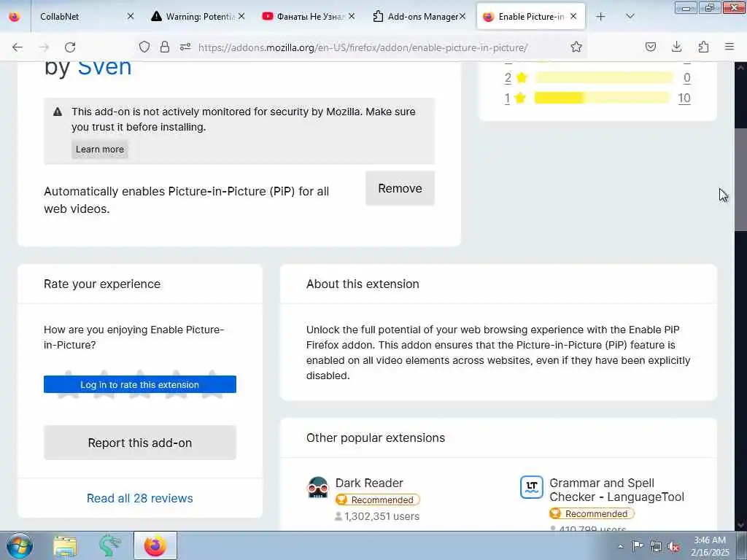Save page to Pocket
This screenshot has height=560, width=747.
[651, 47]
